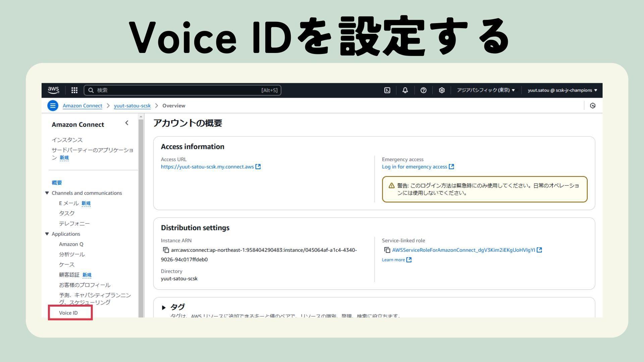
Task: Open the AWS services grid menu
Action: tap(74, 90)
